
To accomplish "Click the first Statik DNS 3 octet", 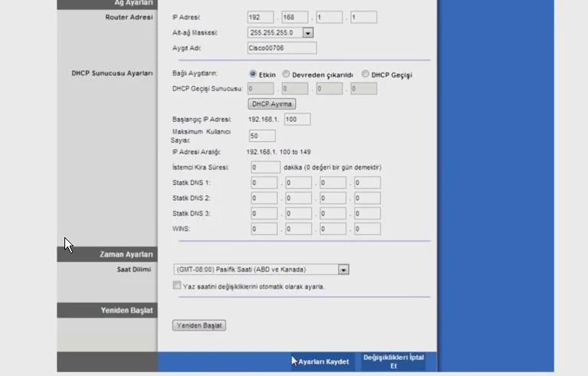I will click(264, 213).
